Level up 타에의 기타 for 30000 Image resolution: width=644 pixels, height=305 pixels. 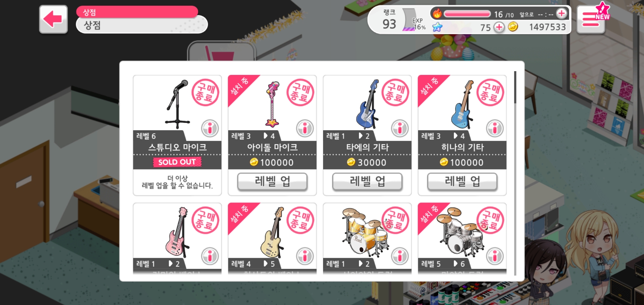(367, 182)
